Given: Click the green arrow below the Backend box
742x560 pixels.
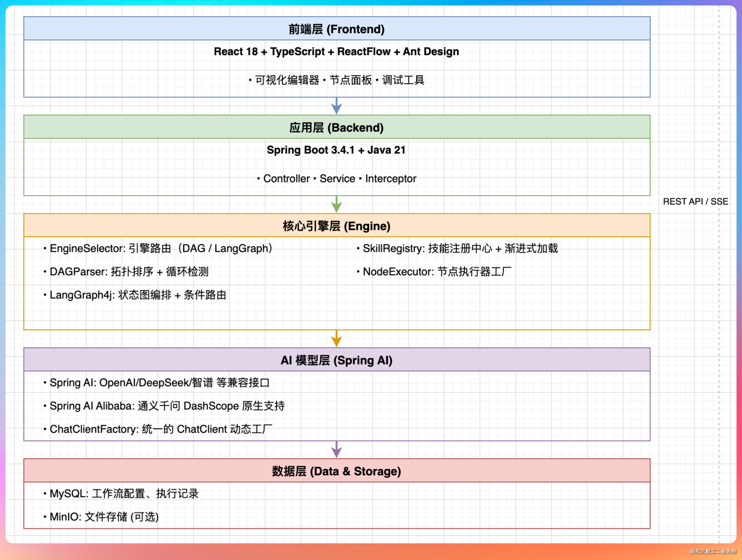Looking at the screenshot, I should pos(337,205).
